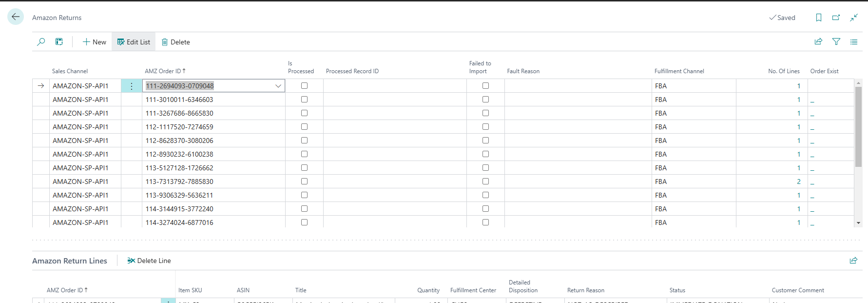Toggle Is Processed for order 111-2694093-0709048
Screen dimensions: 868x303
pos(305,86)
